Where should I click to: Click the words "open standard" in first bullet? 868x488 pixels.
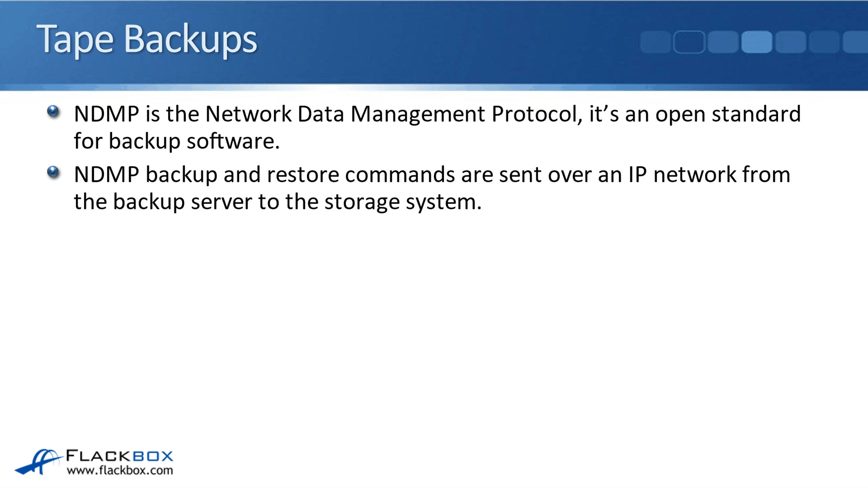pyautogui.click(x=728, y=114)
